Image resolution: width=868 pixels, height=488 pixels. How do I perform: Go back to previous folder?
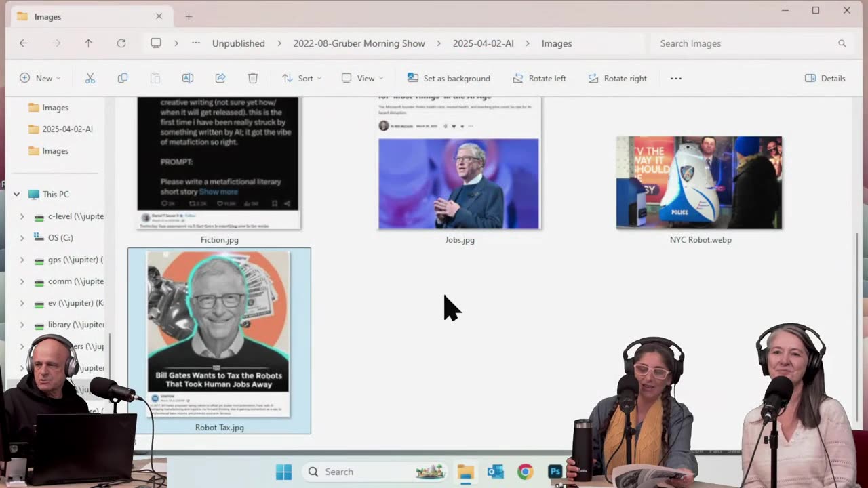click(24, 43)
